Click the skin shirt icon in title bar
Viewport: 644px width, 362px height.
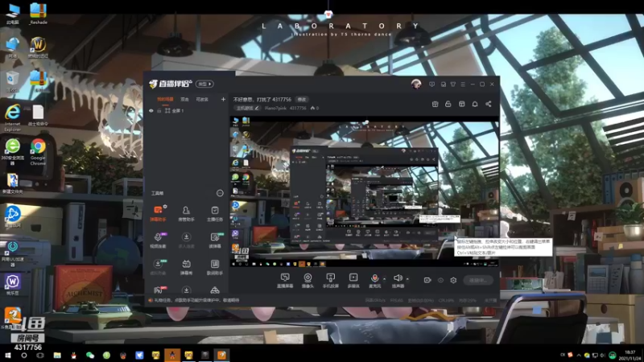click(453, 84)
